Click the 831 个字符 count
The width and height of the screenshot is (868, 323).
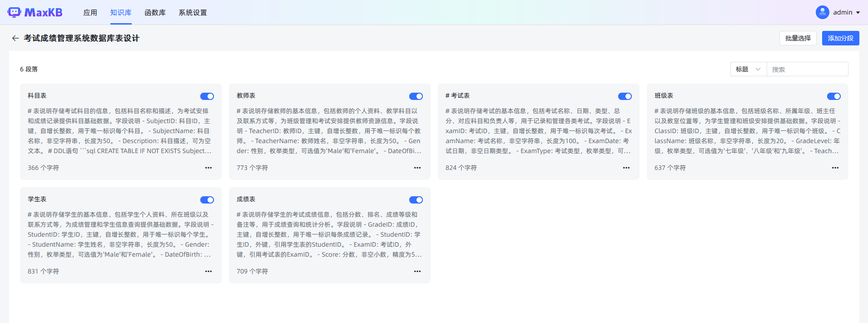tap(43, 271)
